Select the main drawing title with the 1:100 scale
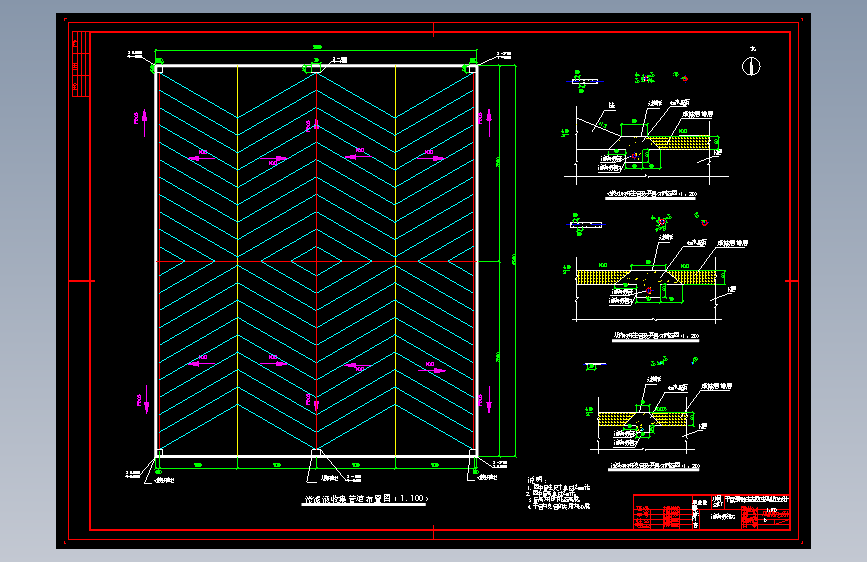867x562 pixels. [365, 498]
